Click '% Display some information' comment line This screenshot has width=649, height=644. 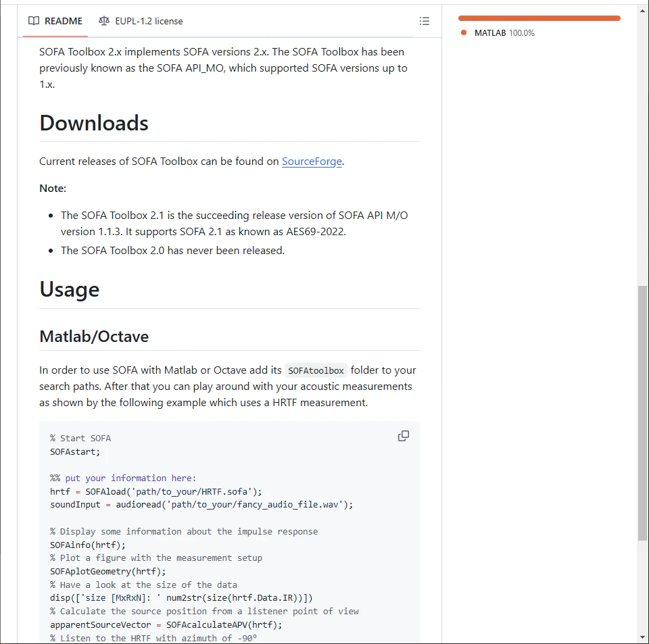(184, 532)
